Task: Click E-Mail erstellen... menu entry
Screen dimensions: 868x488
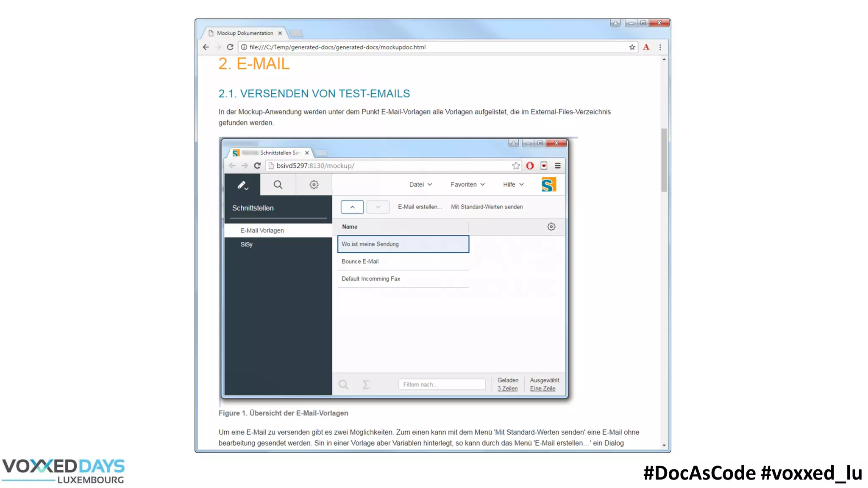Action: pyautogui.click(x=420, y=207)
